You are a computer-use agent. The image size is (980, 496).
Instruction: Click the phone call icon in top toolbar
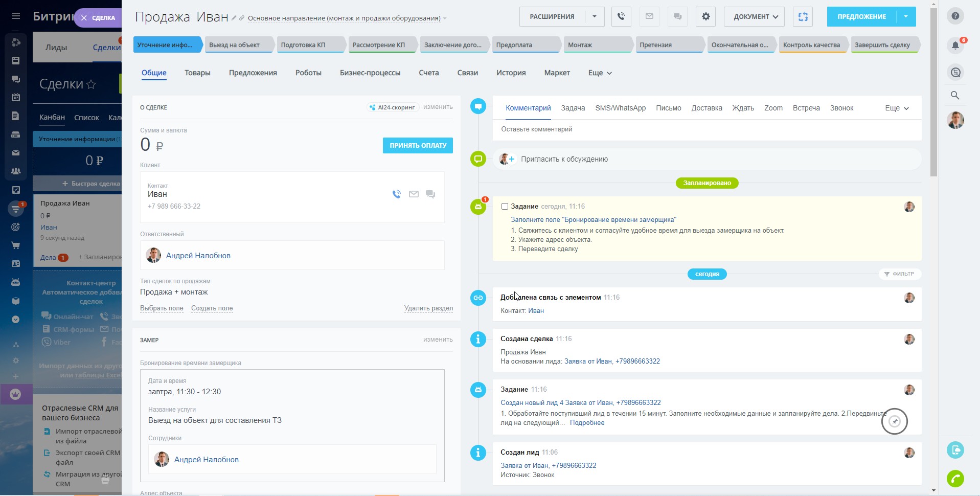tap(621, 16)
